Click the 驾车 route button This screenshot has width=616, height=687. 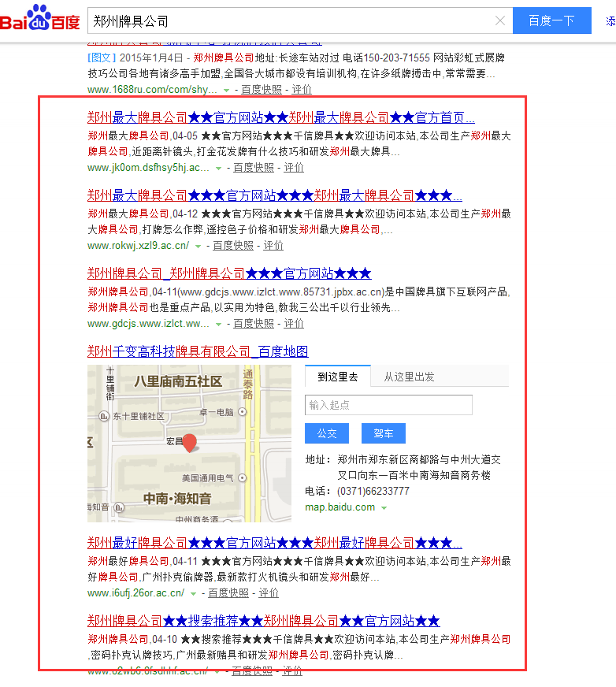[x=384, y=433]
